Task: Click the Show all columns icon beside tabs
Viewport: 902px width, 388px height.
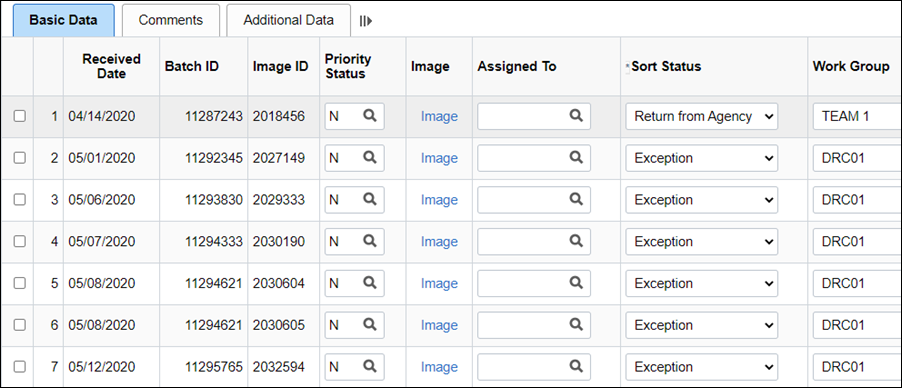Action: [x=366, y=21]
